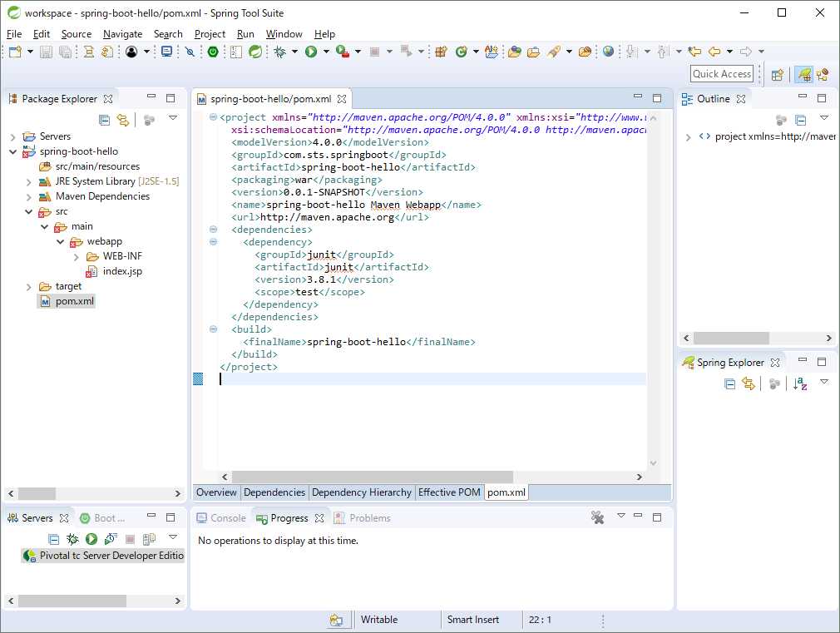
Task: Click the New file wizard toolbar icon
Action: coord(15,52)
